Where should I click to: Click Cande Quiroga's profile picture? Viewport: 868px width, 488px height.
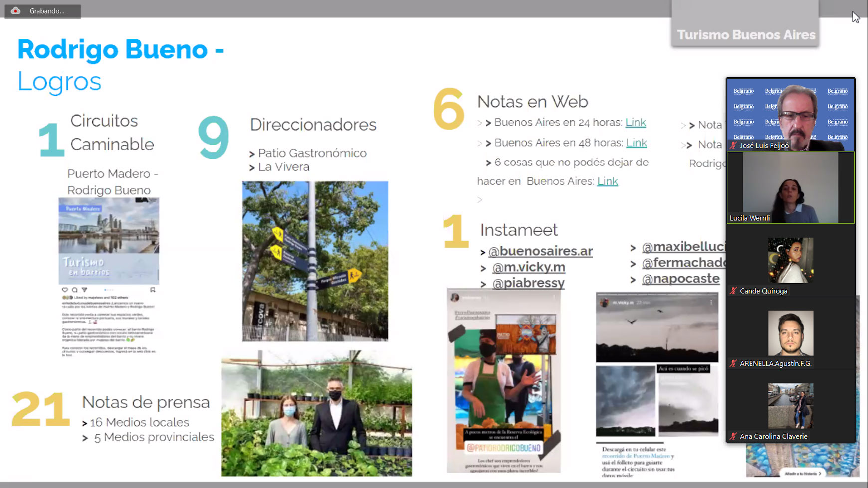pyautogui.click(x=790, y=260)
